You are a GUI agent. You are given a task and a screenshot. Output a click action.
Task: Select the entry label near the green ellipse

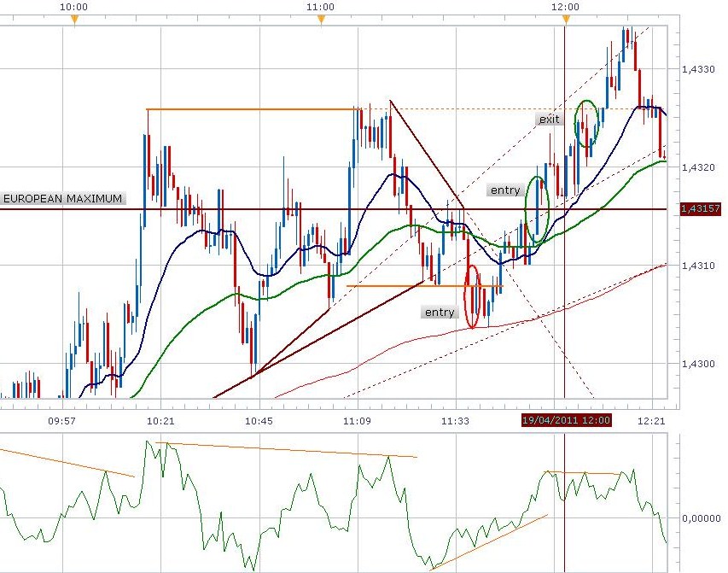505,190
